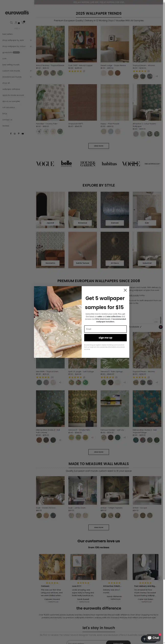This screenshot has width=165, height=644.
Task: Open the shopping cart icon
Action: [x=23, y=22]
